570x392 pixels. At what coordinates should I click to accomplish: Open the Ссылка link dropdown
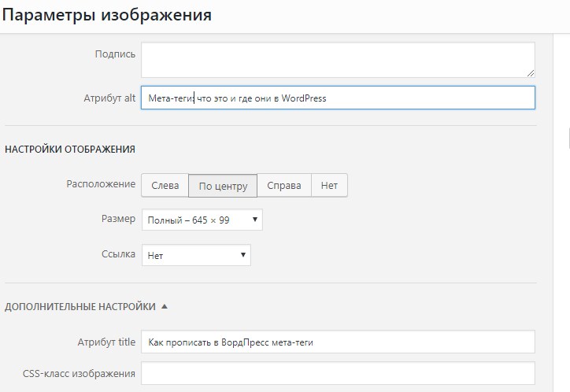pos(196,255)
